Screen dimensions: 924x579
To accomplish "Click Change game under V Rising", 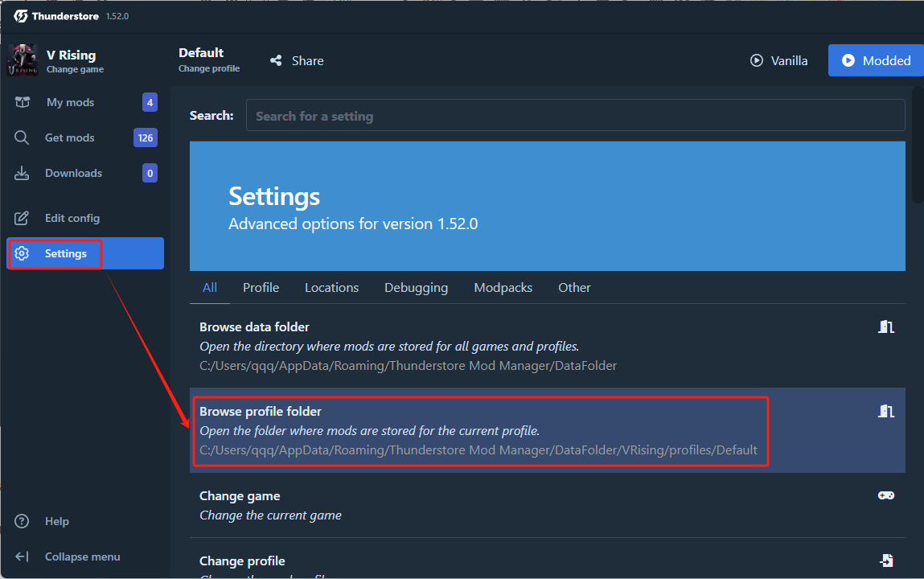I will (x=75, y=69).
